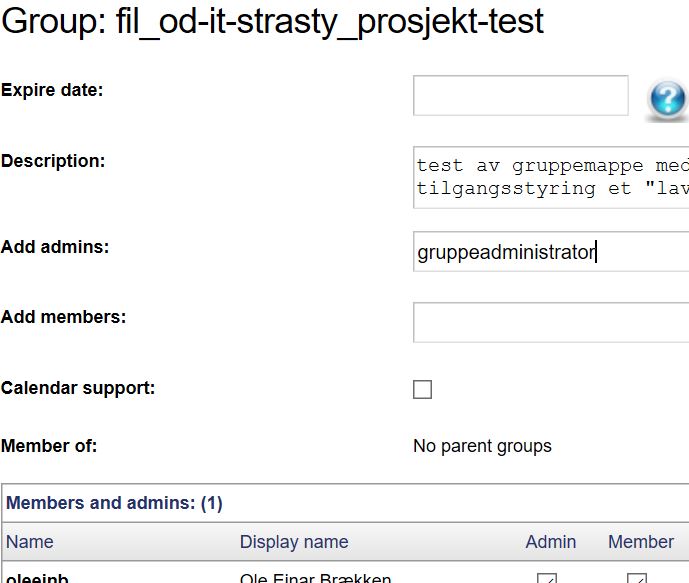Viewport: 689px width, 583px height.
Task: Focus the Expire date input field
Action: point(521,95)
